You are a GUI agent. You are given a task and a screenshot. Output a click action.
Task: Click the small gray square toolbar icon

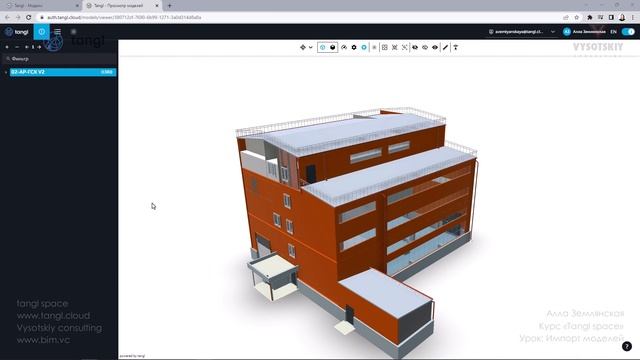point(374,47)
